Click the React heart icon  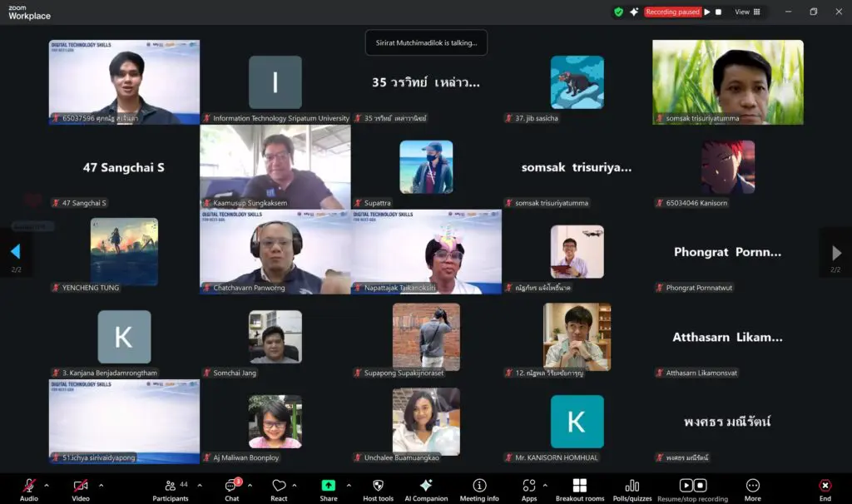point(279,487)
